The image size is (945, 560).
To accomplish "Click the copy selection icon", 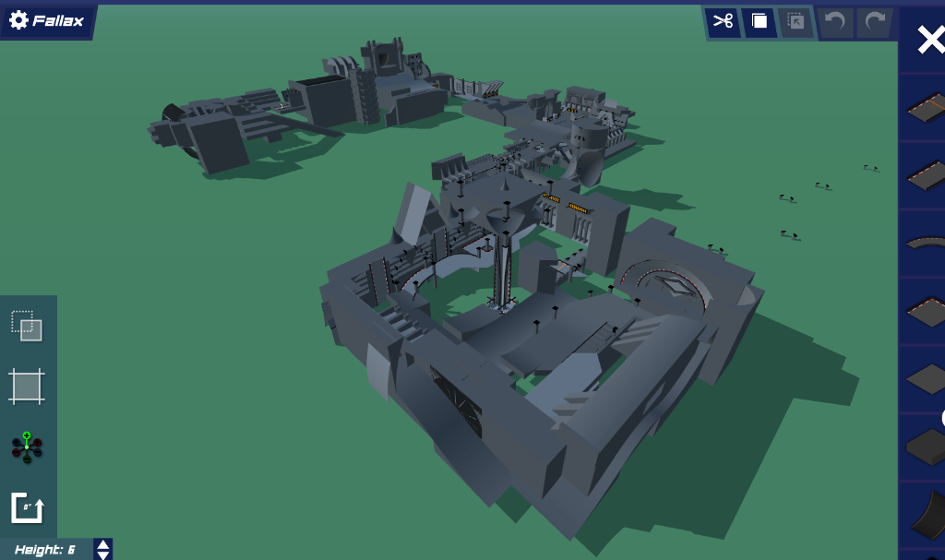I will [x=759, y=21].
